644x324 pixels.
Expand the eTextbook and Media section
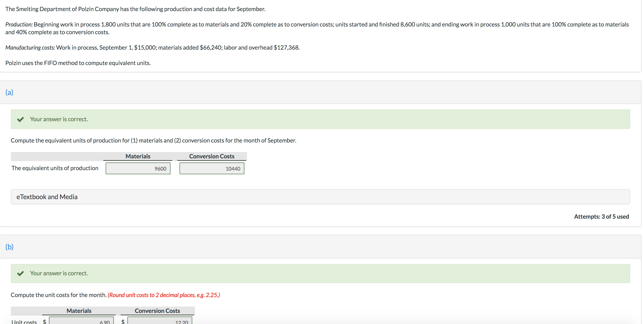click(x=47, y=197)
